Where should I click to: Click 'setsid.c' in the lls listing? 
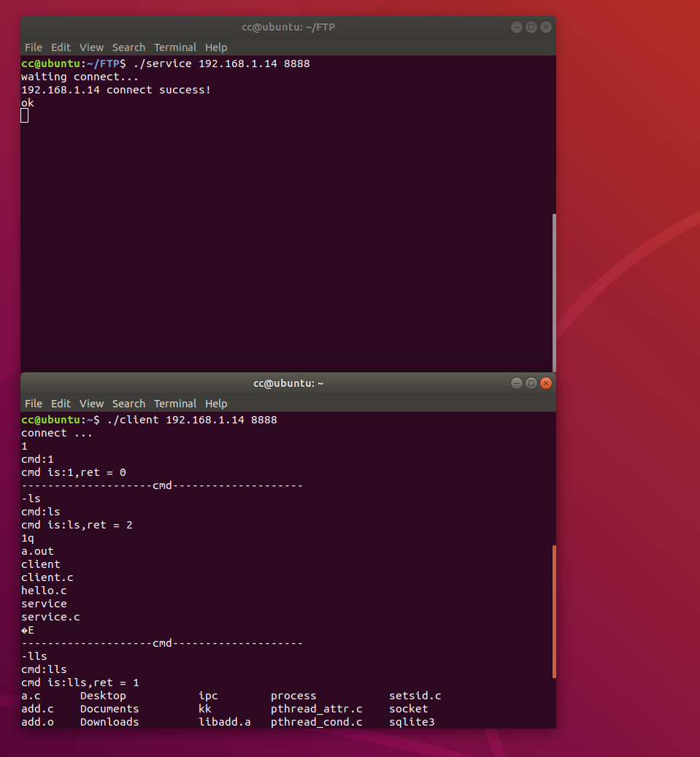(x=415, y=696)
